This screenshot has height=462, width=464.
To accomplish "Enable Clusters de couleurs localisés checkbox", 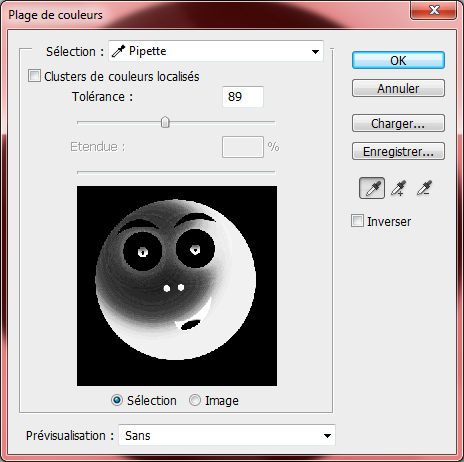I will tap(34, 76).
